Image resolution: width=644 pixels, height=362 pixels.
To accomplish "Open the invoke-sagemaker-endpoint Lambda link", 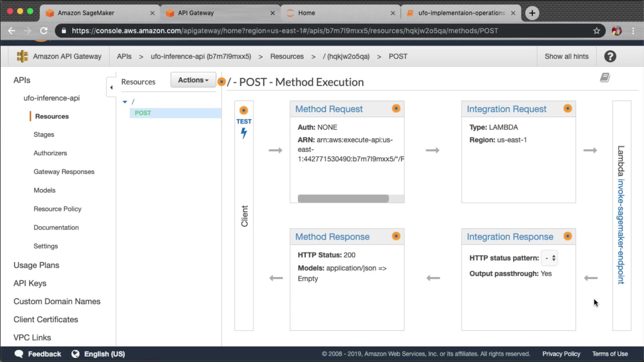I will click(621, 231).
